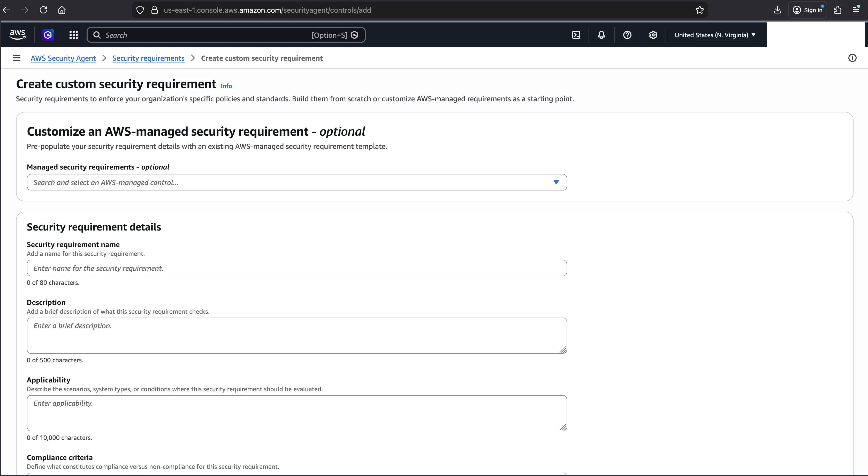Bookmark this page with the star

(699, 10)
